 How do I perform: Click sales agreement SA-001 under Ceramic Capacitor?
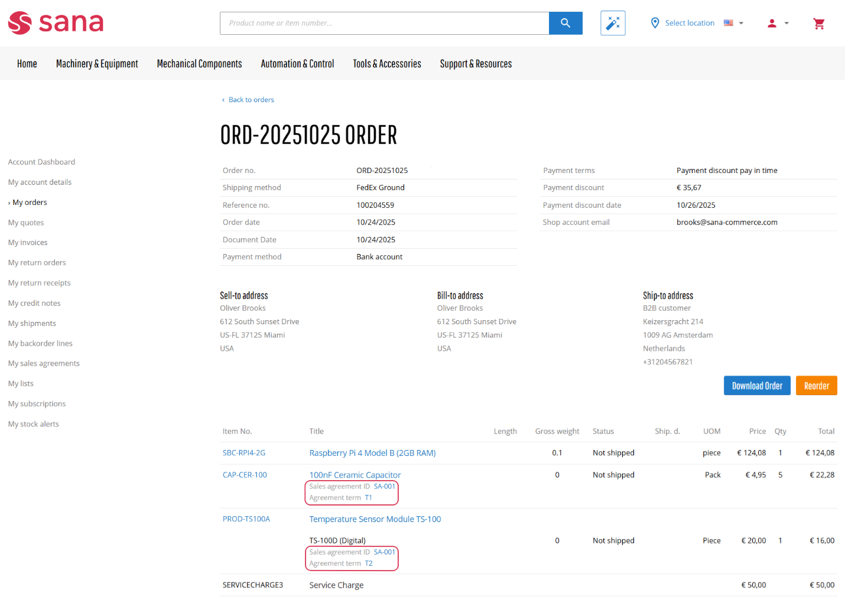pyautogui.click(x=384, y=487)
